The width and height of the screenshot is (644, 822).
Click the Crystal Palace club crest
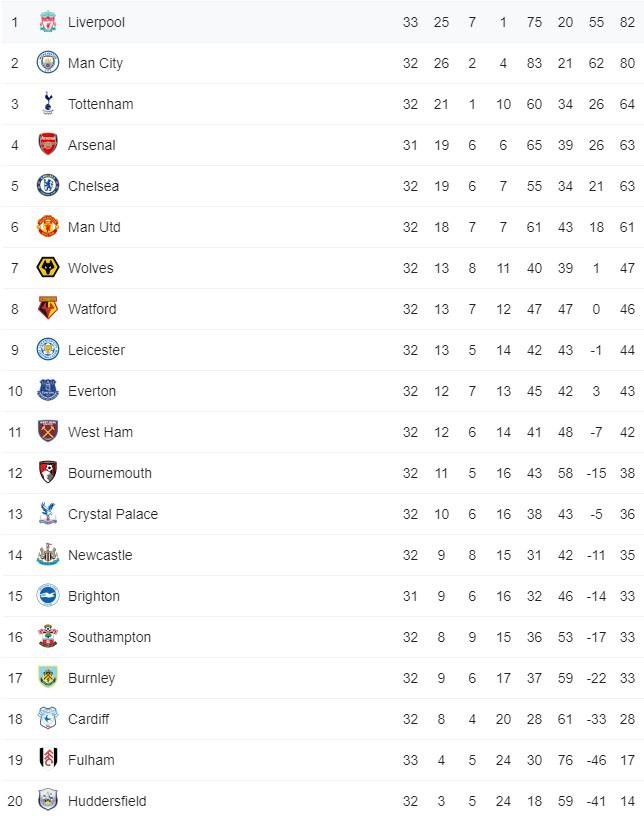click(48, 514)
